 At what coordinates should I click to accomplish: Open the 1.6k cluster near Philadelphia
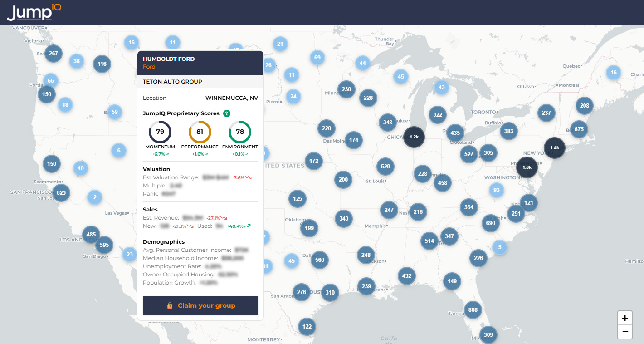click(x=527, y=167)
